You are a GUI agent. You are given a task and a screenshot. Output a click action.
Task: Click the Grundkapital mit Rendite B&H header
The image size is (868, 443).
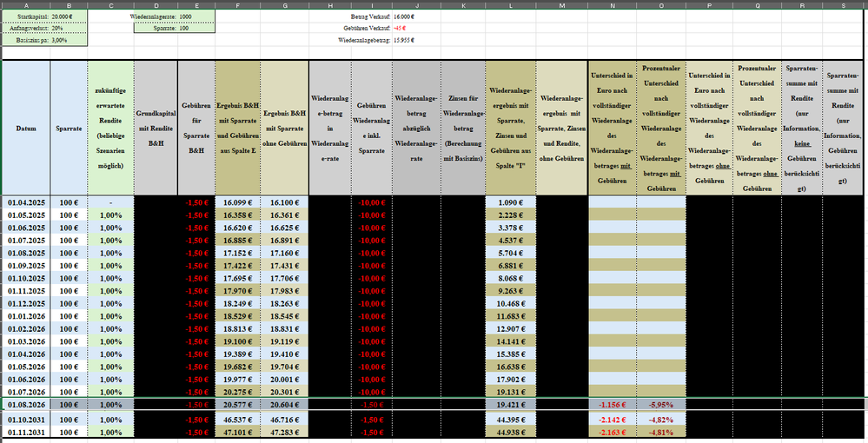pyautogui.click(x=156, y=128)
